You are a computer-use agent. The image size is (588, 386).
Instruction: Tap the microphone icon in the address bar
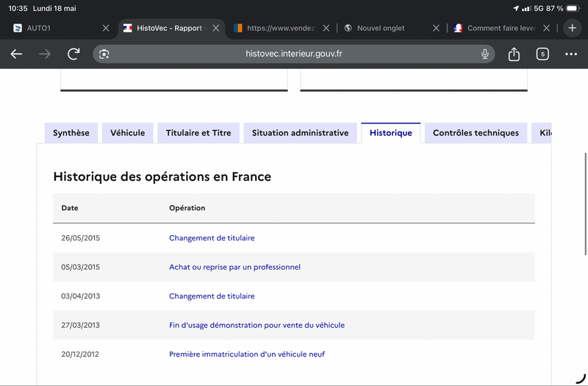(x=485, y=54)
